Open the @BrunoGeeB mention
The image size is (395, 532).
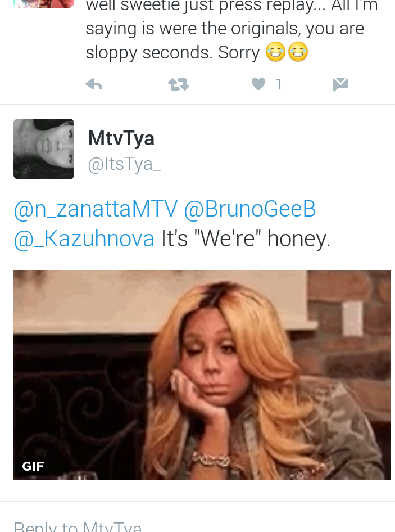(x=250, y=209)
